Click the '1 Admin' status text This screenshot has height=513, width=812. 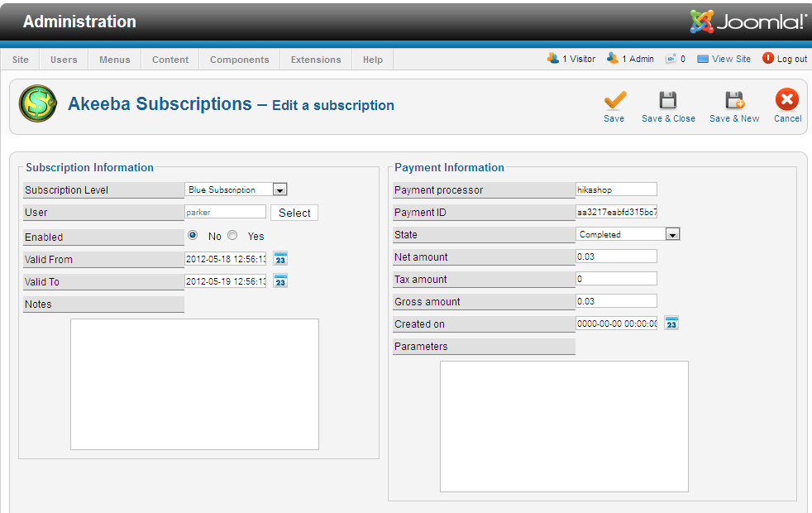tap(638, 59)
